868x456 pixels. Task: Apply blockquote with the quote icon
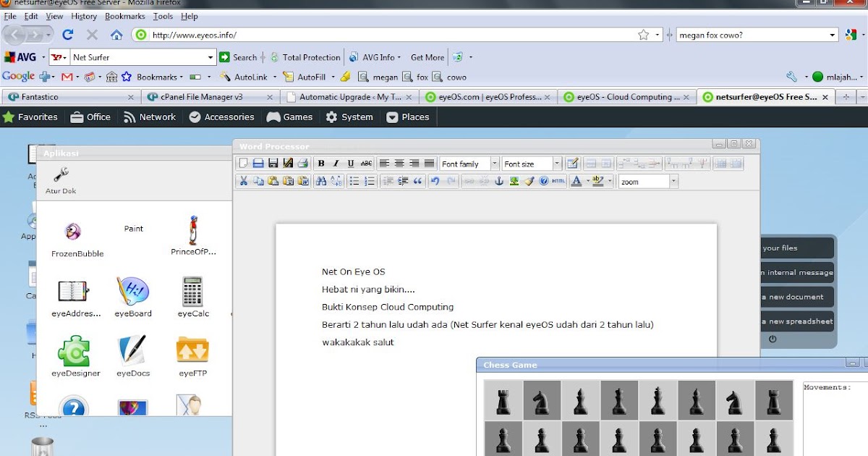pos(417,181)
